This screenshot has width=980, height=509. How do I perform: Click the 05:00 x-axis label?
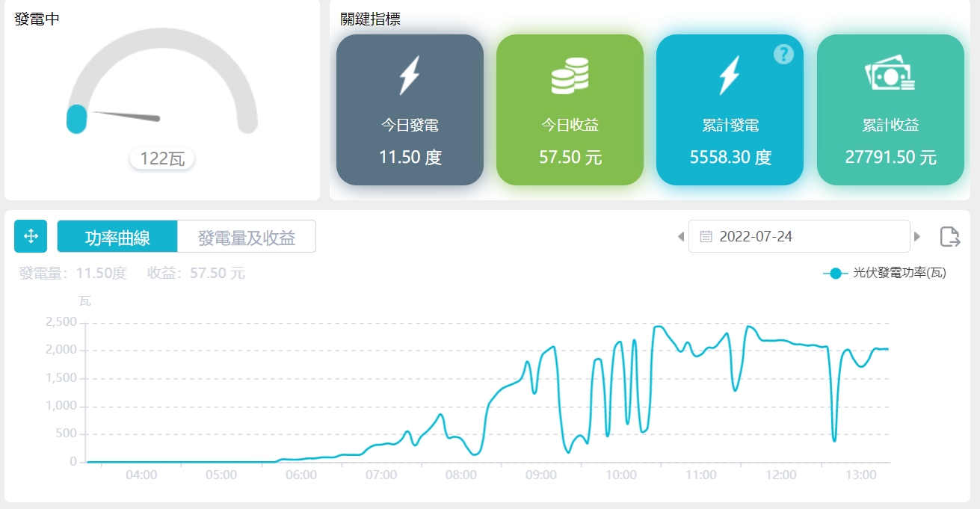click(221, 475)
